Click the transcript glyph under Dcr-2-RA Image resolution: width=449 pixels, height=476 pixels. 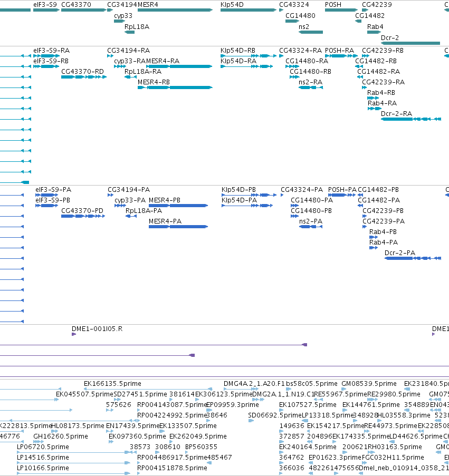(410, 119)
